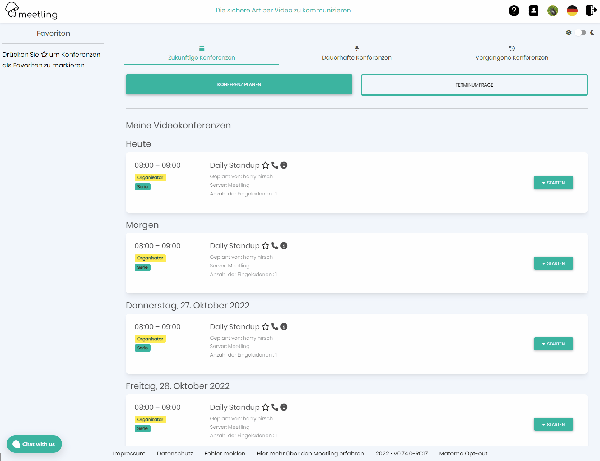This screenshot has width=600, height=461.
Task: Click info icon on Donnerstag's Daily Standup
Action: point(285,326)
